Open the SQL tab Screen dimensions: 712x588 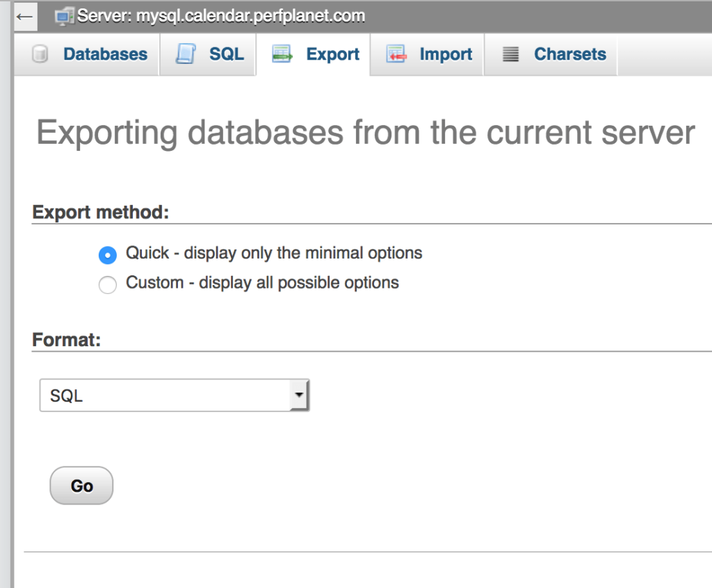tap(227, 54)
